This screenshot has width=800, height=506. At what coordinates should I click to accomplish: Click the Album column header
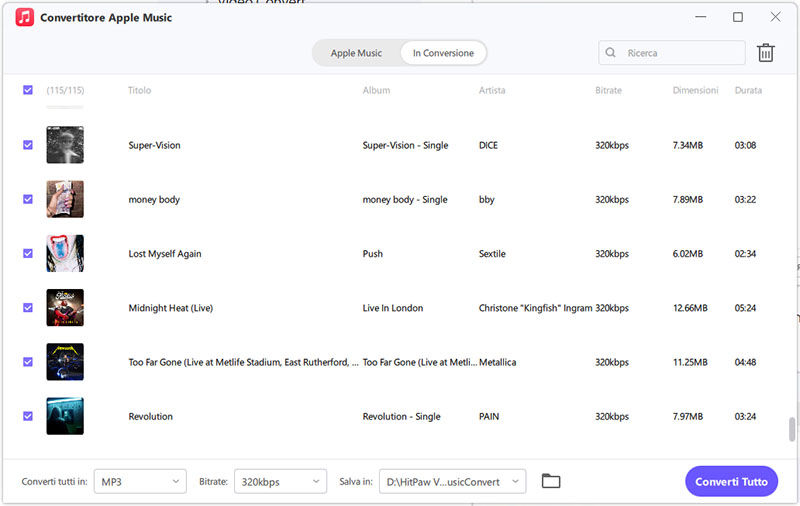point(376,90)
